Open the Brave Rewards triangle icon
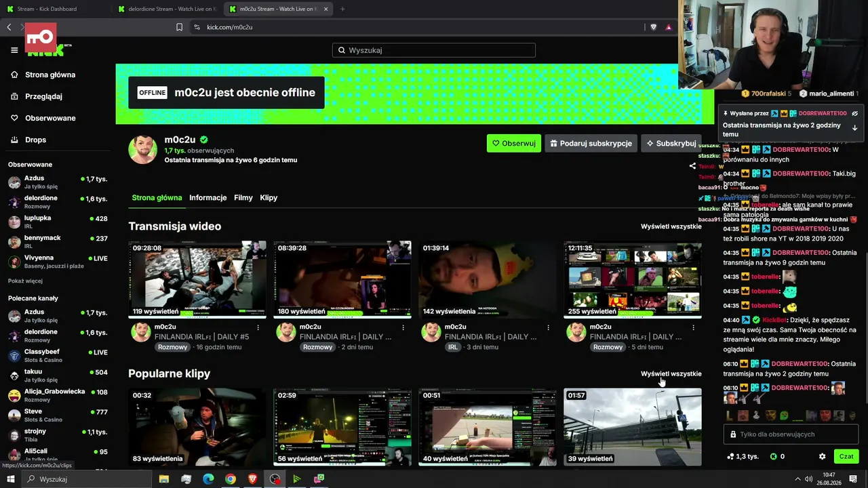The height and width of the screenshot is (488, 868). coord(669,27)
